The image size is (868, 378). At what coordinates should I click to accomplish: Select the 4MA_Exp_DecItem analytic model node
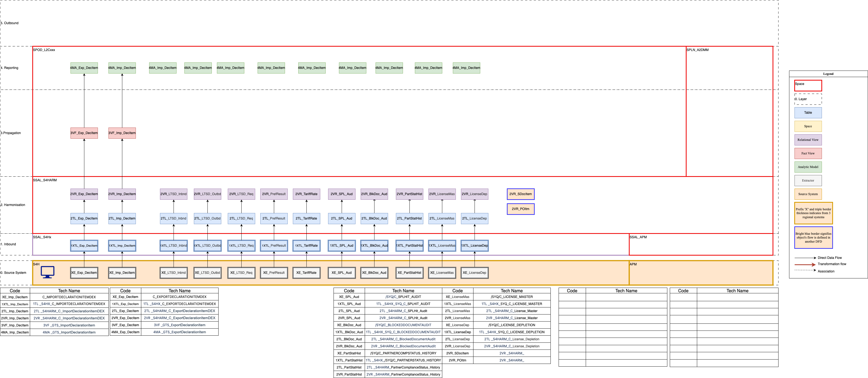click(x=84, y=68)
